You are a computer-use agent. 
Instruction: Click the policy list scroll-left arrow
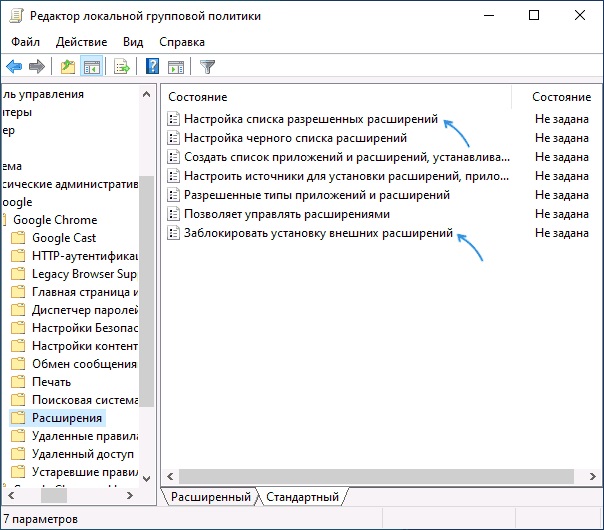pos(170,476)
